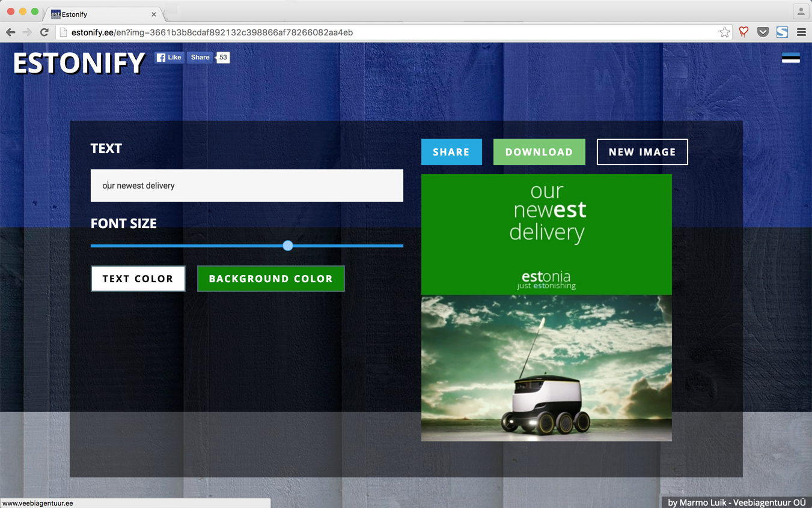
Task: Click the browser back arrow
Action: 11,32
